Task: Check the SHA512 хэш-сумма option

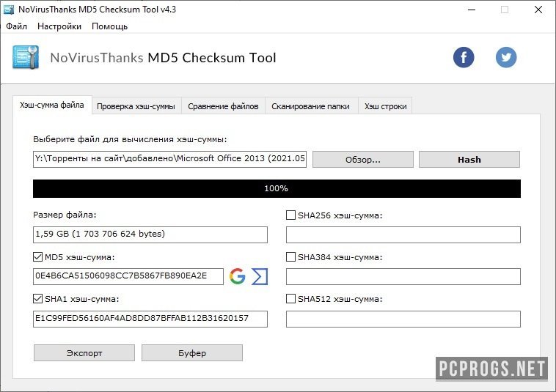Action: [x=290, y=299]
